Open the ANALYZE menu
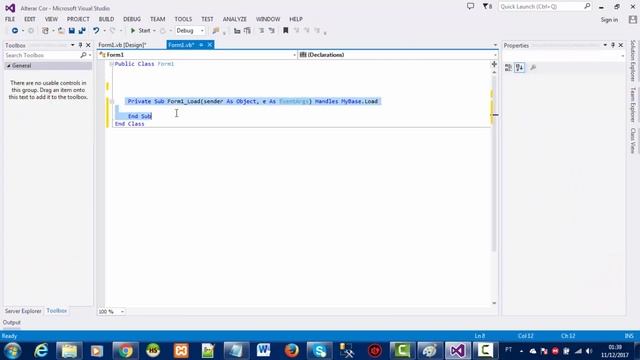Viewport: 640px width, 360px height. click(235, 19)
